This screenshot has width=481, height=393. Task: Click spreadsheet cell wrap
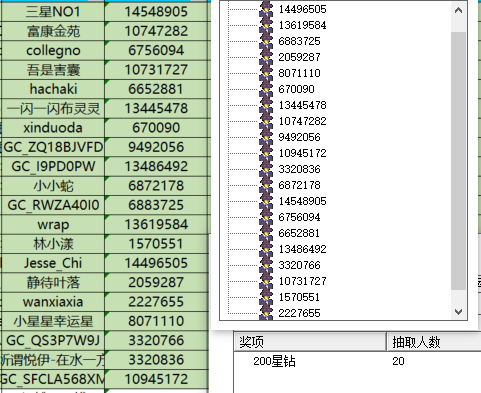(x=53, y=224)
